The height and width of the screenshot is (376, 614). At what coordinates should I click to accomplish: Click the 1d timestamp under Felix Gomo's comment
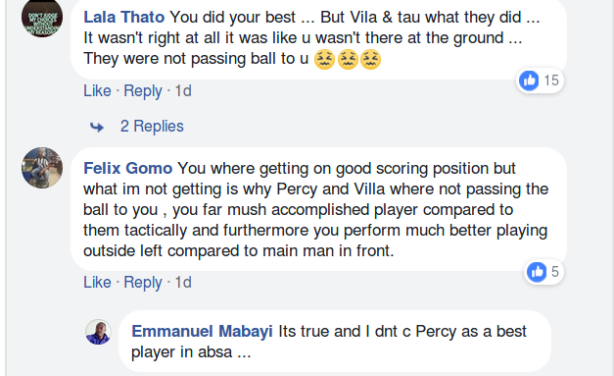coord(183,282)
